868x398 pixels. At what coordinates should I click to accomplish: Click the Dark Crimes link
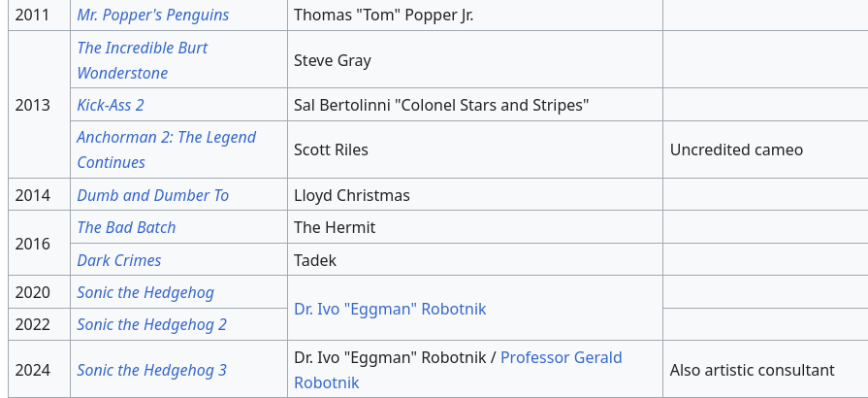tap(119, 260)
